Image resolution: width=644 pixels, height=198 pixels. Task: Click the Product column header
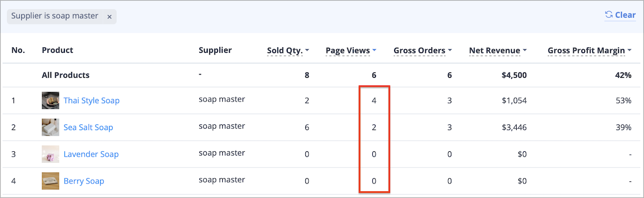[58, 50]
